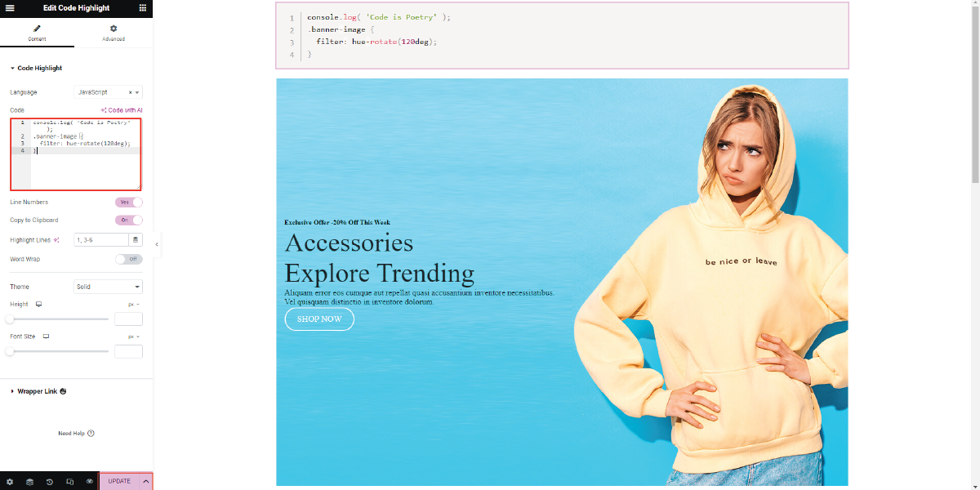Toggle the Copy to Clipboard switch
The width and height of the screenshot is (980, 490).
point(129,220)
